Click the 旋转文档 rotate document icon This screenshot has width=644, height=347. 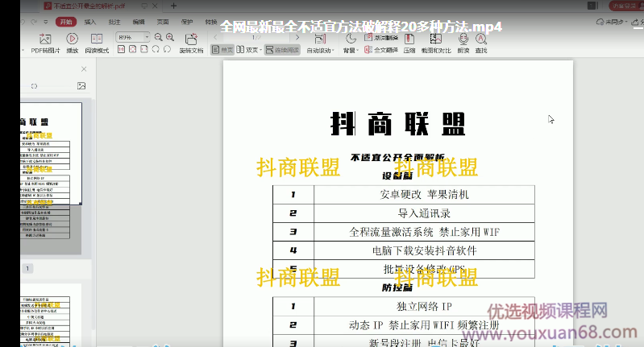tap(191, 40)
